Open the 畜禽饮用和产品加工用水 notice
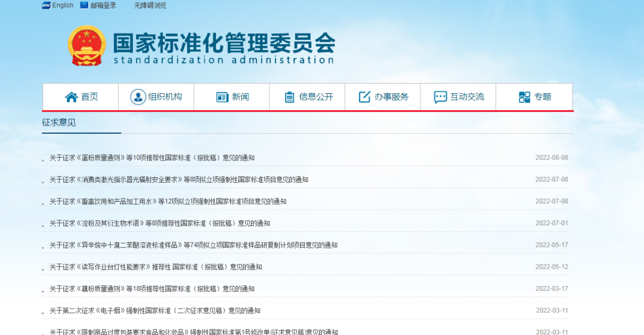Image resolution: width=644 pixels, height=335 pixels. coord(168,201)
